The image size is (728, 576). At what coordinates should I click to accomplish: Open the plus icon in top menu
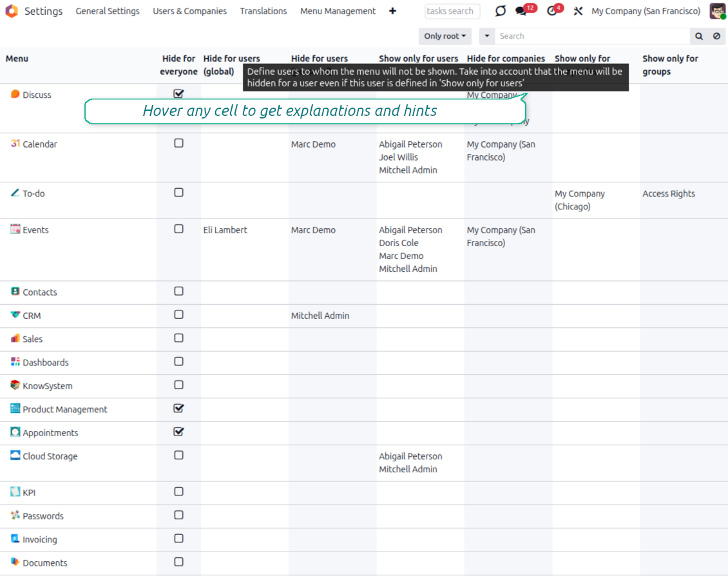pos(392,11)
